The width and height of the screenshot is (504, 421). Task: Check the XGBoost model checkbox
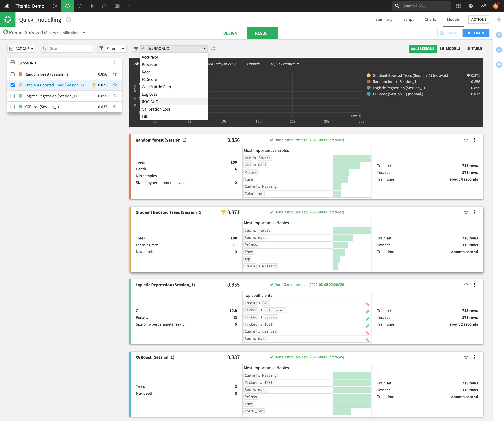coord(13,107)
